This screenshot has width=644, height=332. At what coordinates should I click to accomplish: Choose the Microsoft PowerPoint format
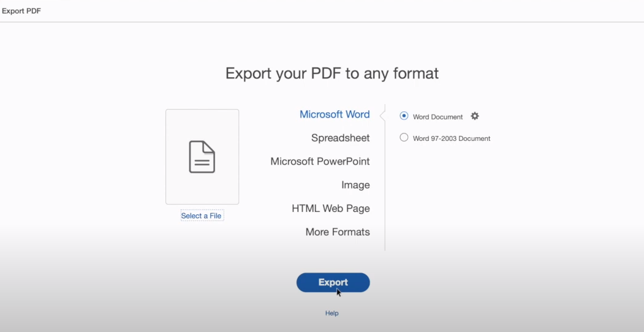point(320,161)
